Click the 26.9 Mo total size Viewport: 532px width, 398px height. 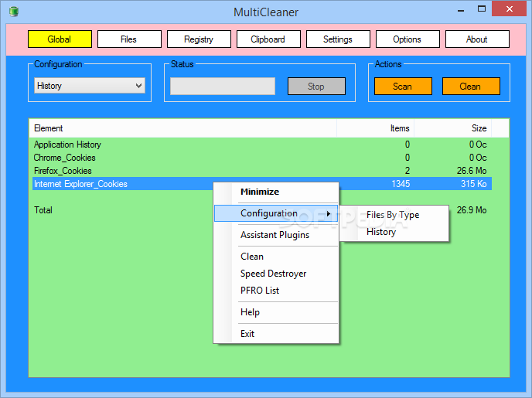(x=471, y=210)
